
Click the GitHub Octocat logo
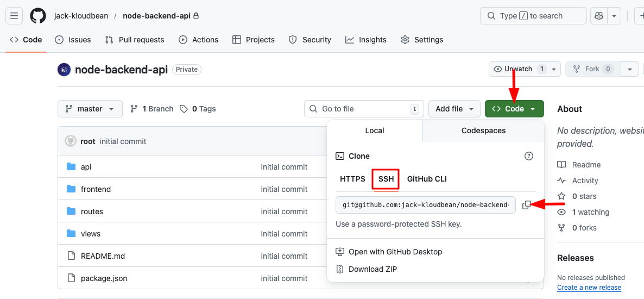tap(38, 16)
